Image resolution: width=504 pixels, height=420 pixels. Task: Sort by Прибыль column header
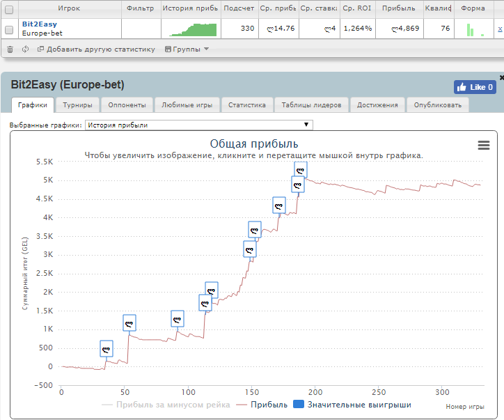399,8
